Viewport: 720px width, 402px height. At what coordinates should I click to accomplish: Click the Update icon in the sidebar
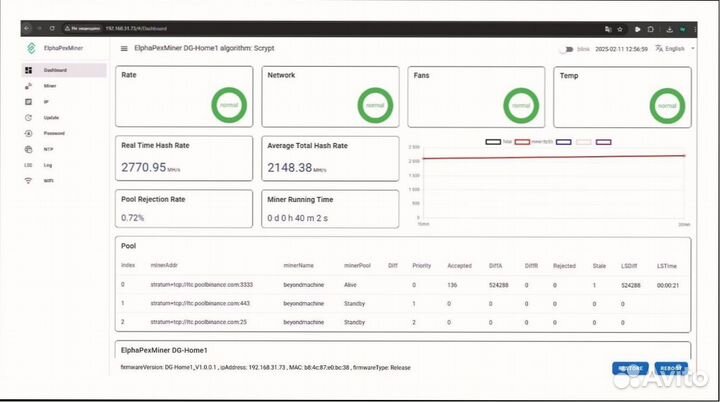28,118
